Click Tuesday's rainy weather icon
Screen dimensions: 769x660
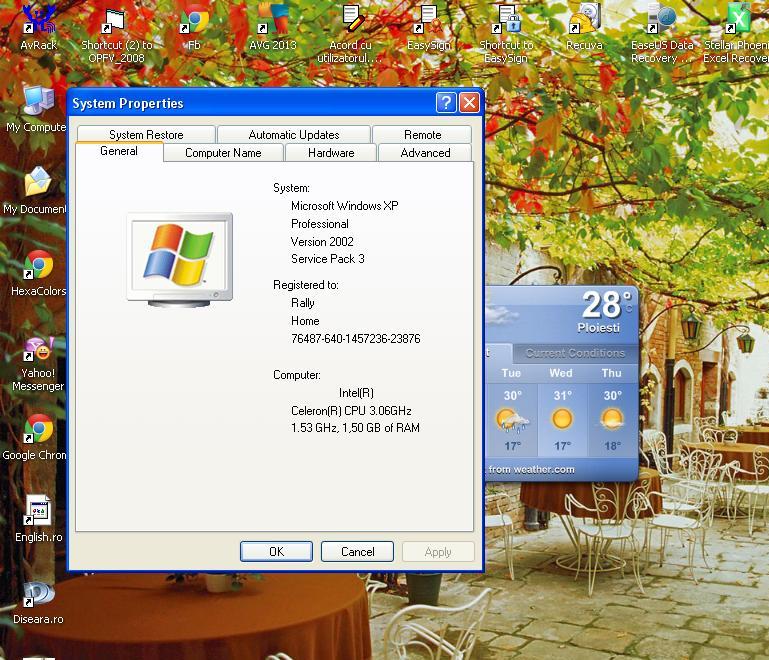coord(513,420)
